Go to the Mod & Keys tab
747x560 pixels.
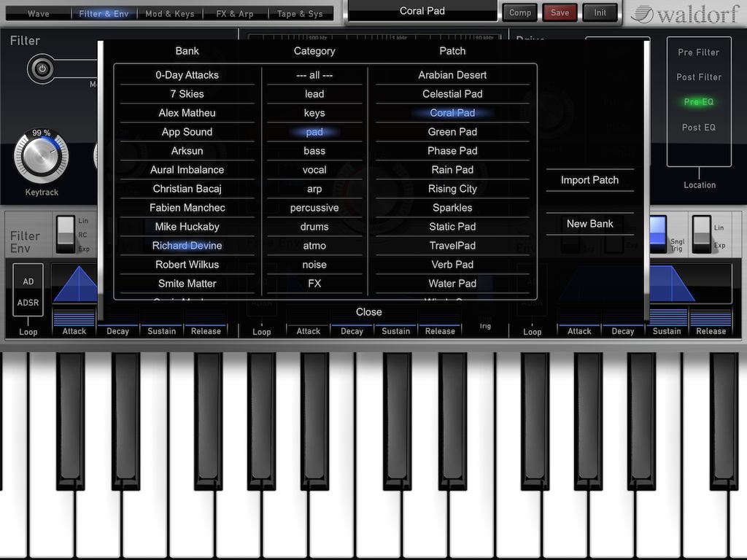[x=169, y=14]
